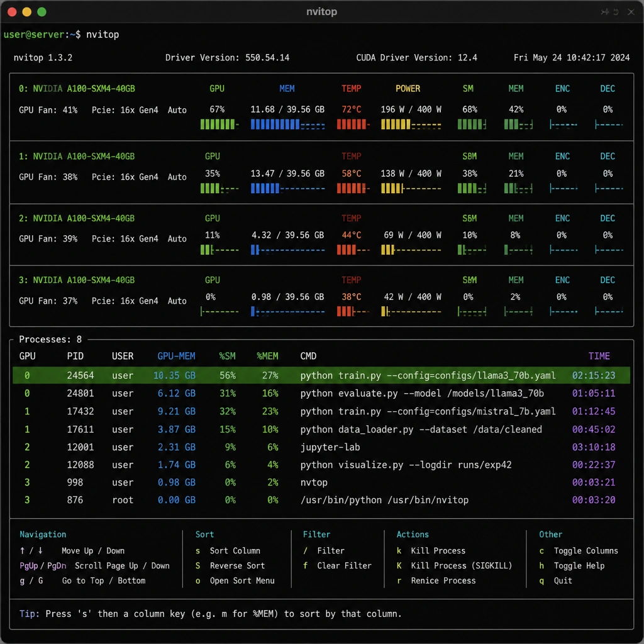Click 'GPU Fan: 41%' text
The height and width of the screenshot is (644, 644).
(48, 110)
